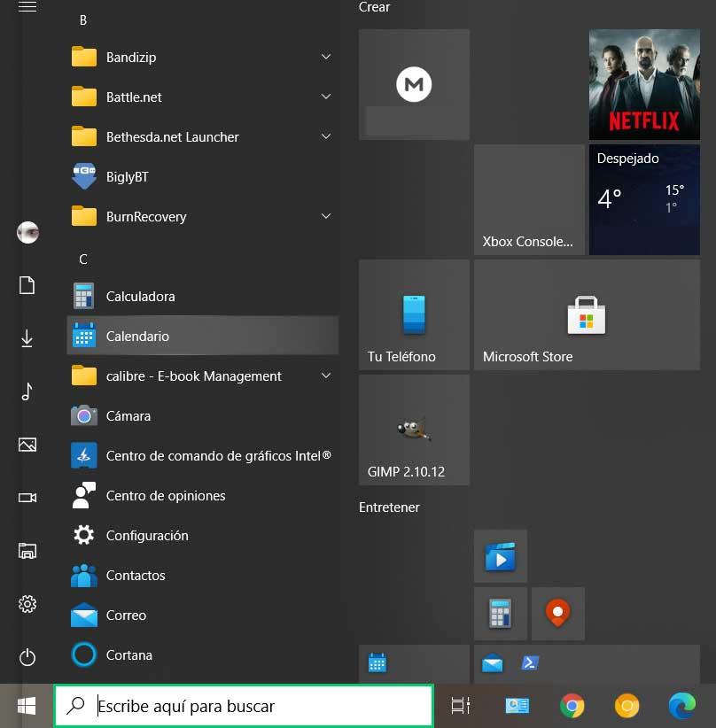Open Contactos from the app list

203,576
